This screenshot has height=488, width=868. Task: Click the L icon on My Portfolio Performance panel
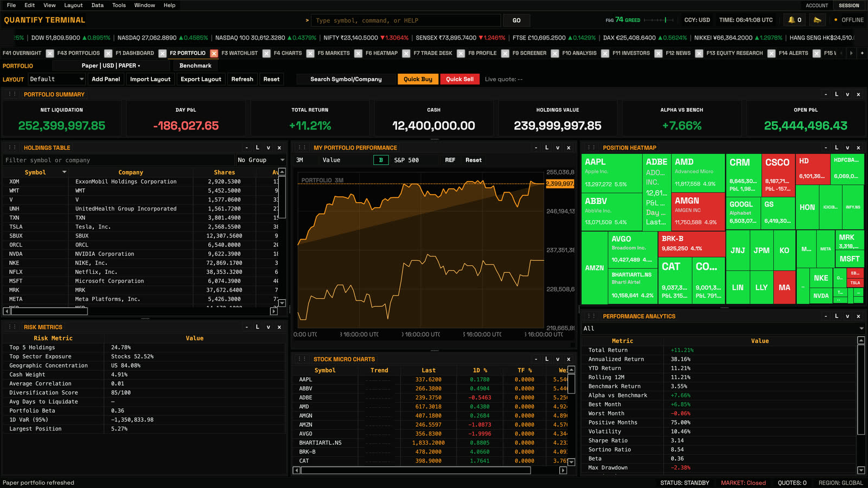tap(547, 147)
